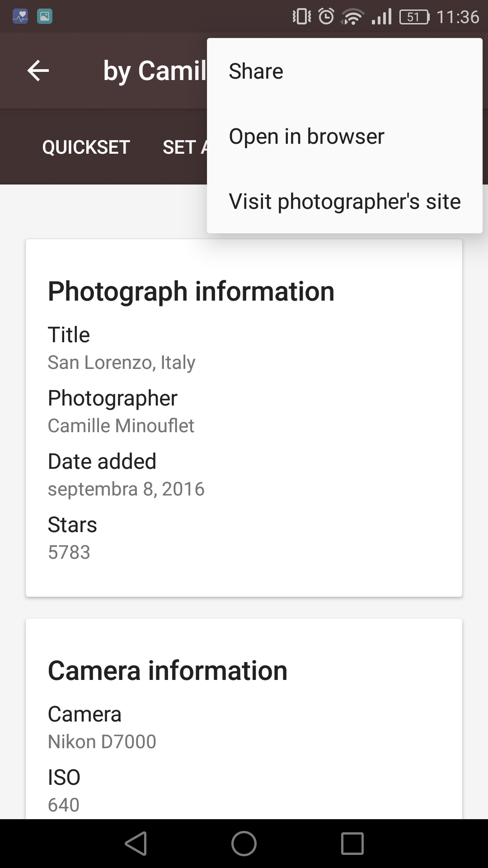Switch to the QUICKSET tab
The image size is (488, 868).
click(86, 147)
